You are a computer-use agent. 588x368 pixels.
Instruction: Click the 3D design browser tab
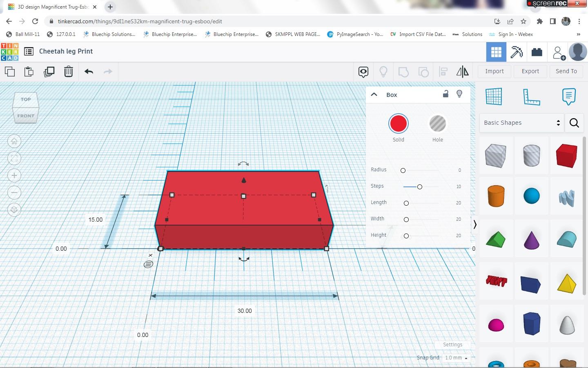pyautogui.click(x=53, y=7)
